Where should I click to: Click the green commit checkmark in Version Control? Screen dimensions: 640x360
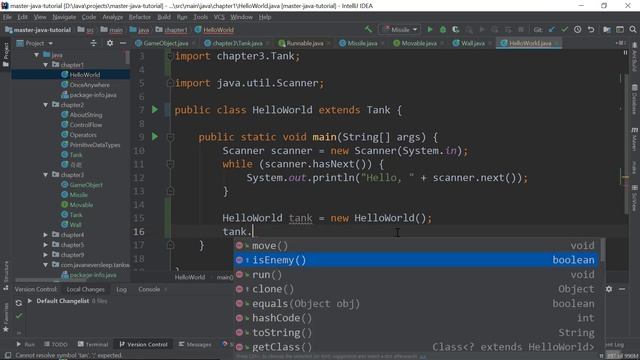point(19,316)
